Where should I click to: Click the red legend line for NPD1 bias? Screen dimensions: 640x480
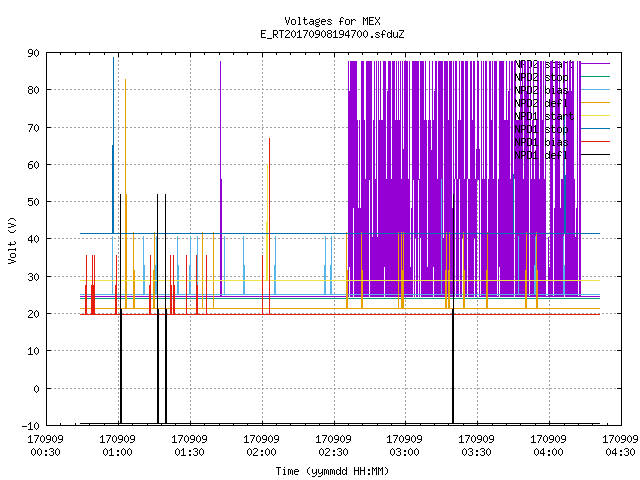[595, 142]
